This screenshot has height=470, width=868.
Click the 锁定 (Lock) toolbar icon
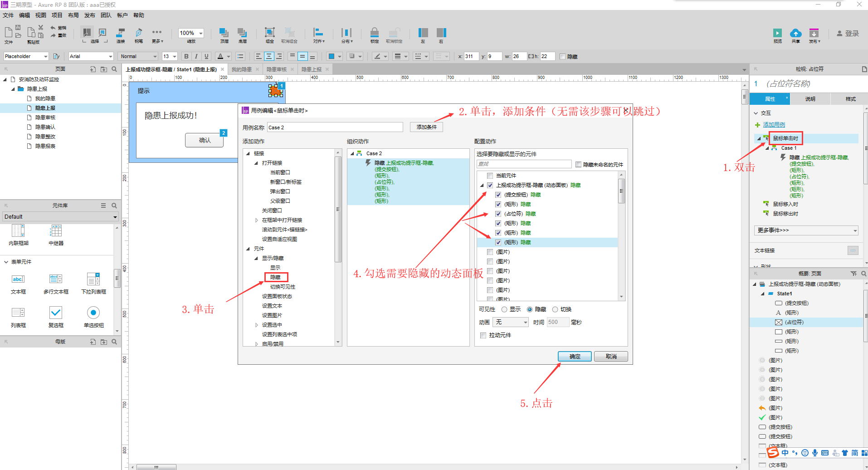(x=374, y=34)
